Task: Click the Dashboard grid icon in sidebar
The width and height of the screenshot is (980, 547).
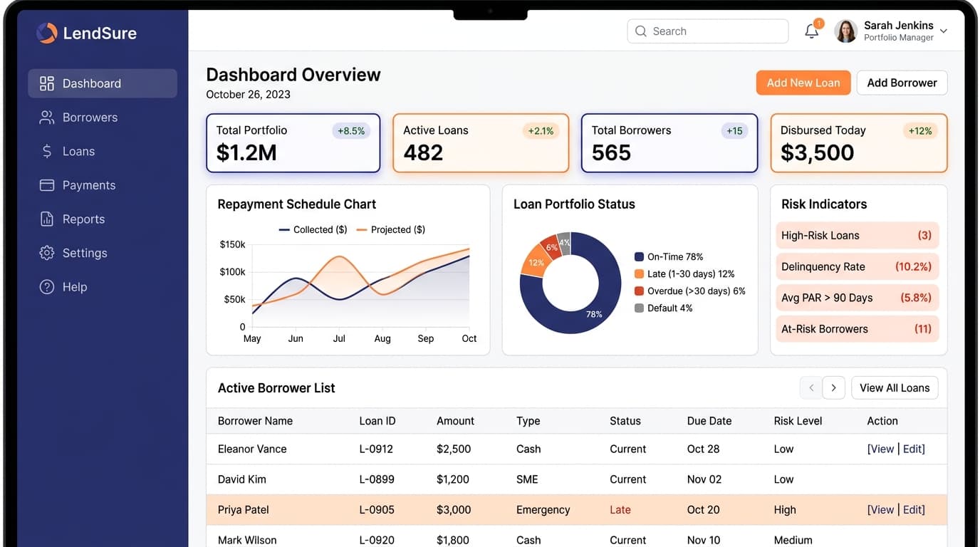Action: (47, 83)
